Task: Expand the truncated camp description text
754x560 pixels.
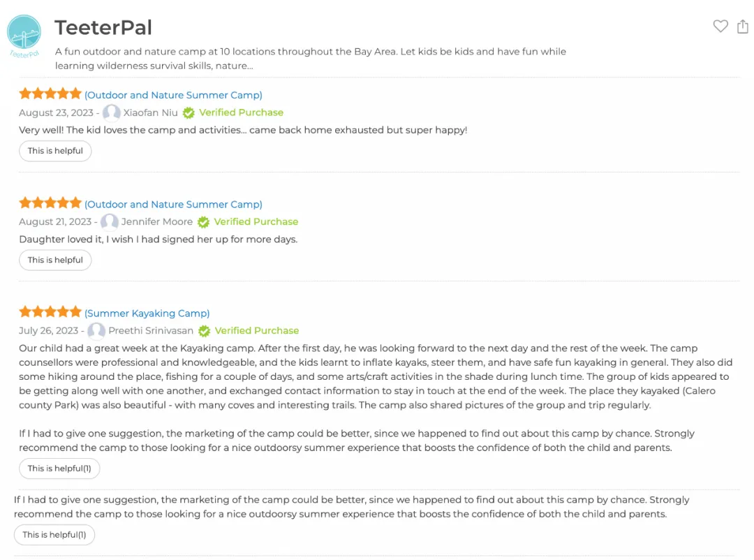Action: coord(310,59)
